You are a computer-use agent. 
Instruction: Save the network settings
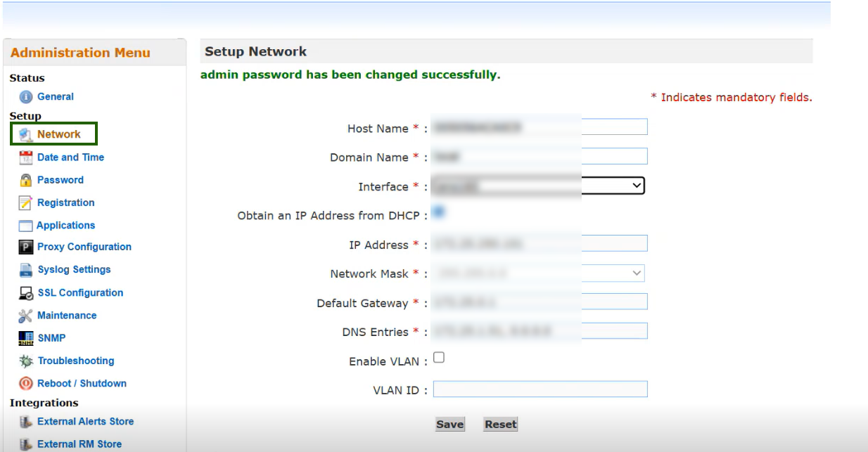click(x=449, y=424)
